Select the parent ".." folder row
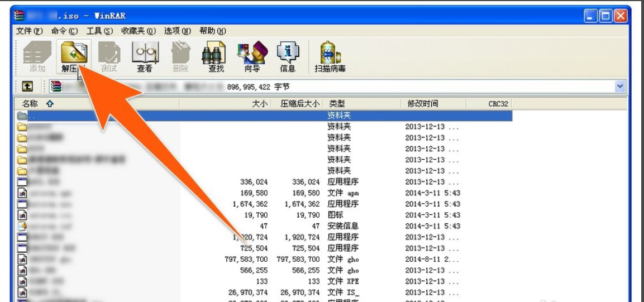644x302 pixels. pyautogui.click(x=263, y=116)
